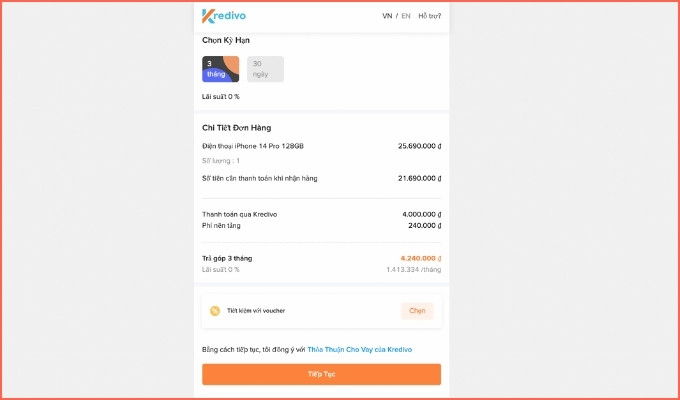This screenshot has height=400, width=680.
Task: Click the Phí nền tảng fee row
Action: pyautogui.click(x=321, y=226)
